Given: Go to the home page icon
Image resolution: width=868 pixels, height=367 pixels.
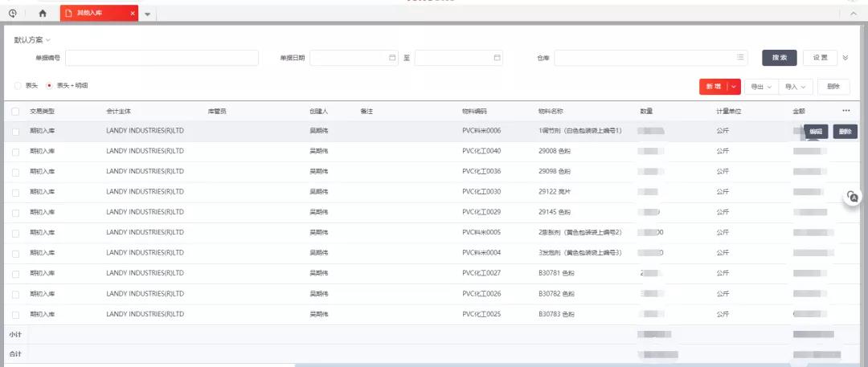Looking at the screenshot, I should (43, 14).
